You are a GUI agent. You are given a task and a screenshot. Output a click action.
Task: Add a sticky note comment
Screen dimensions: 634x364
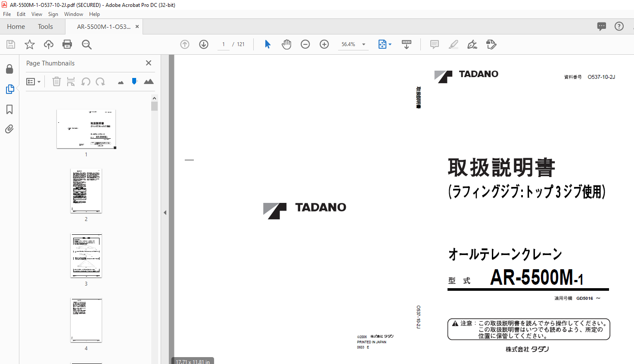pyautogui.click(x=435, y=44)
